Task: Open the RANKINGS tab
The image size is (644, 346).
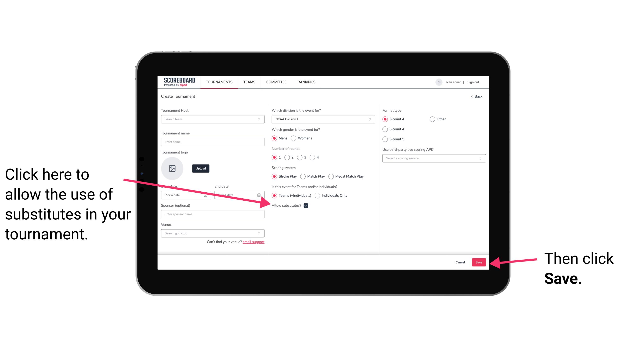Action: [307, 82]
